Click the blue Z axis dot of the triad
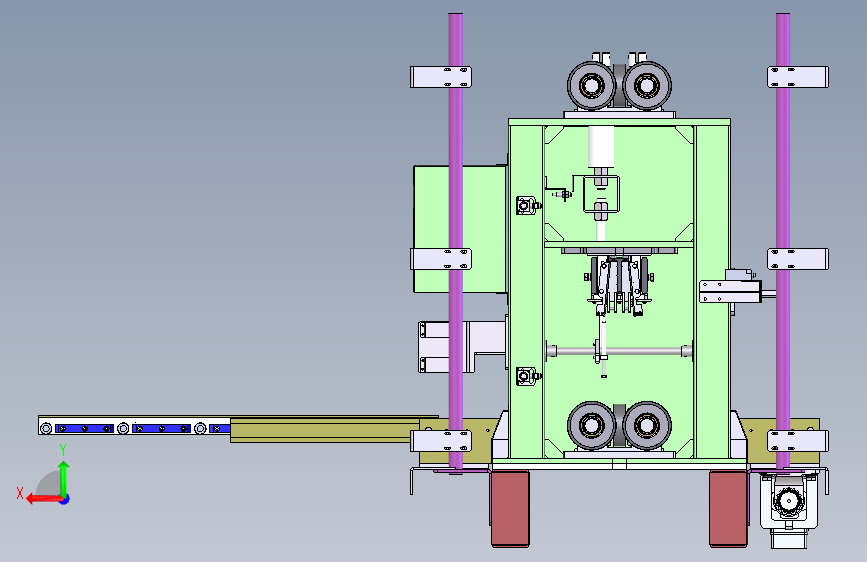Viewport: 867px width, 562px height. click(x=65, y=499)
